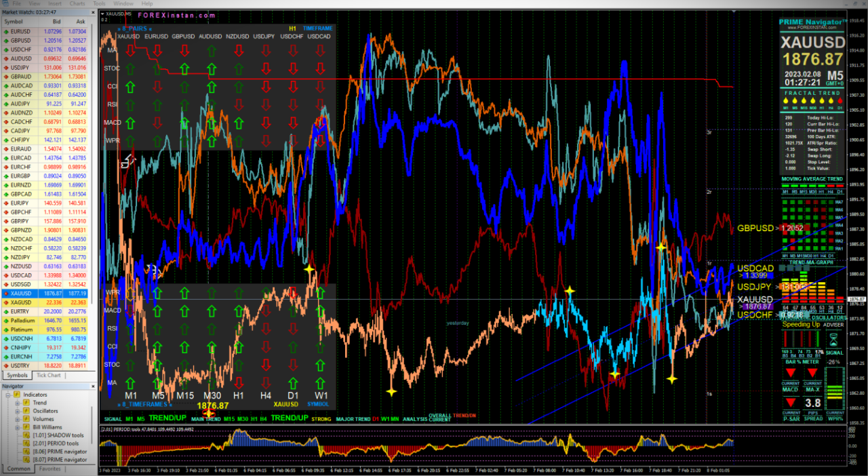Switch to the Tick Chart tab
868x476 pixels.
tap(48, 375)
